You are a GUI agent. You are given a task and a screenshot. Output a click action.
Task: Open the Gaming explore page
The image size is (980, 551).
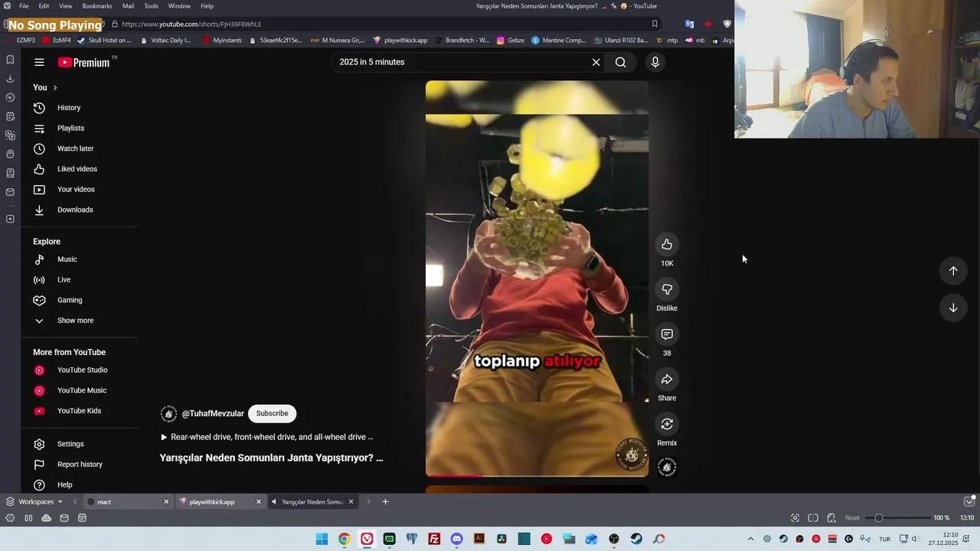coord(69,300)
